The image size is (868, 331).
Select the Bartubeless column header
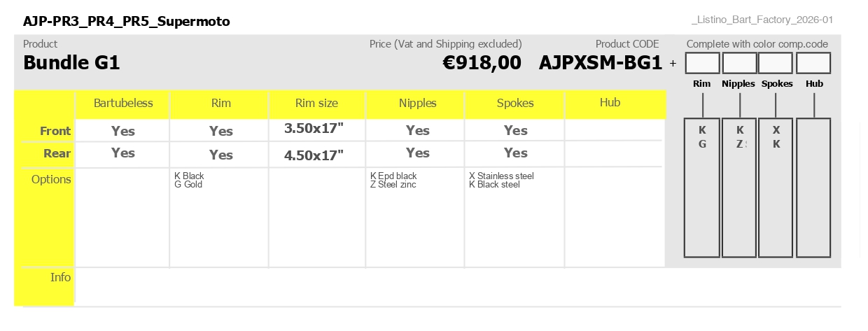pos(123,104)
